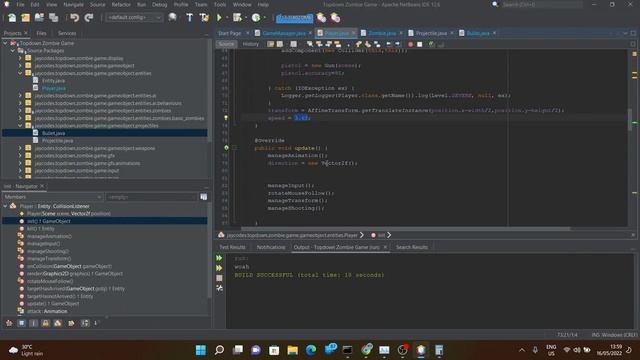Click the Redo arrow icon

[x=89, y=18]
